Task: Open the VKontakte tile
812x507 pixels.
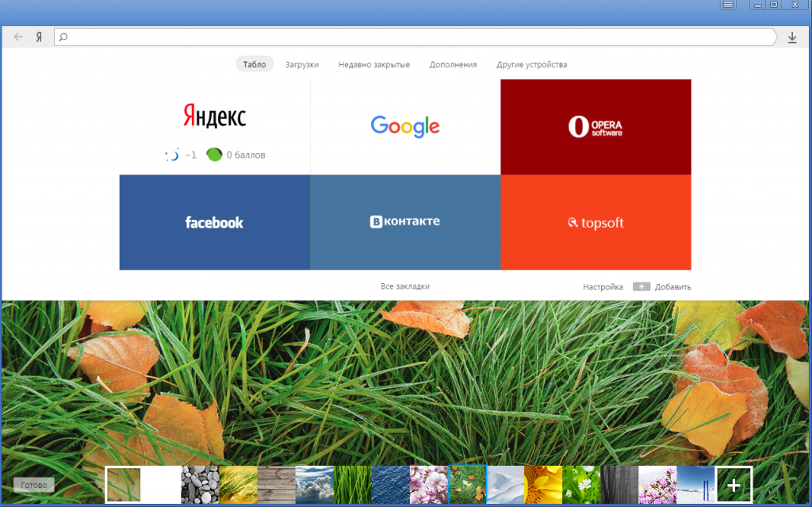Action: tap(404, 222)
